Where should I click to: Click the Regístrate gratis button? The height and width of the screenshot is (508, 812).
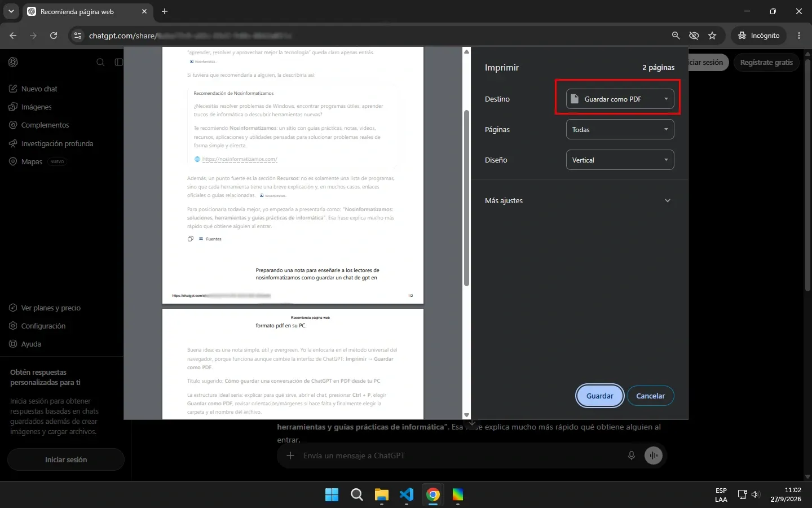pos(766,62)
